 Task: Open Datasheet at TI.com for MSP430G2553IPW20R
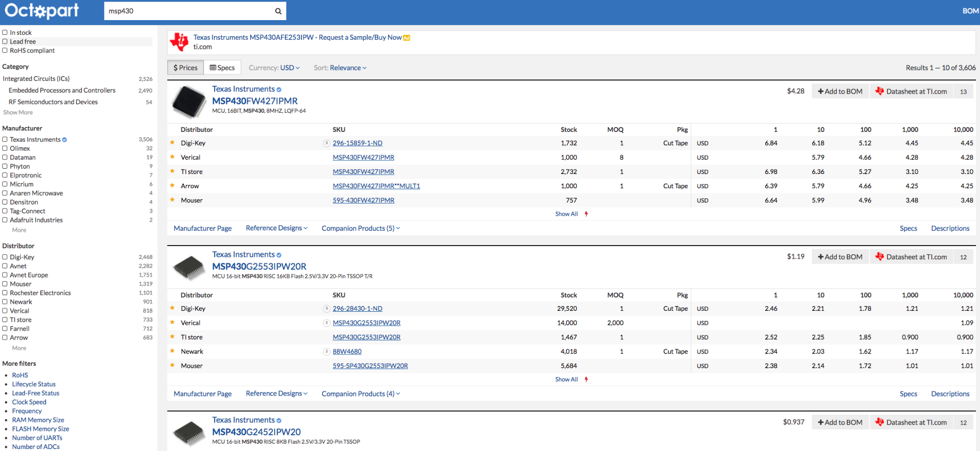911,257
